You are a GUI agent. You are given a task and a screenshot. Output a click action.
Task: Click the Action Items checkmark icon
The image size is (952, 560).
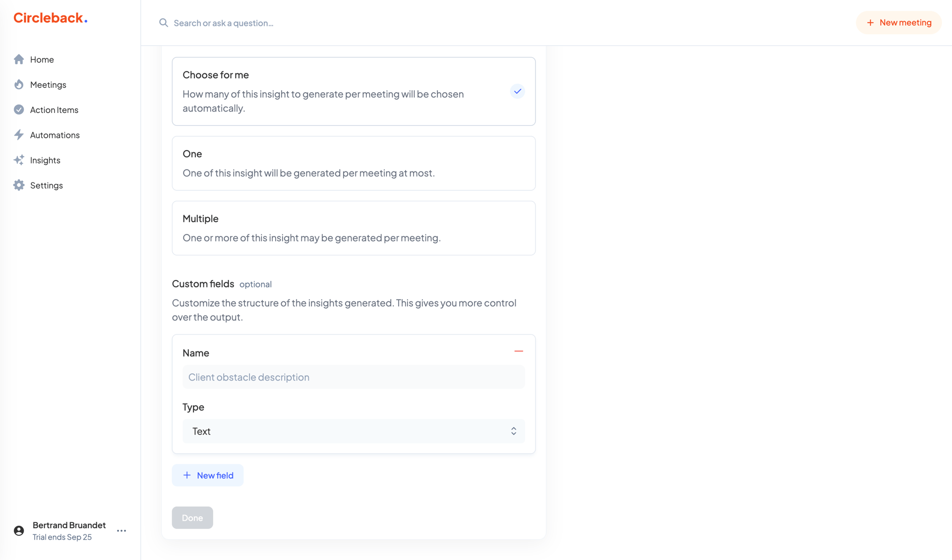click(19, 110)
